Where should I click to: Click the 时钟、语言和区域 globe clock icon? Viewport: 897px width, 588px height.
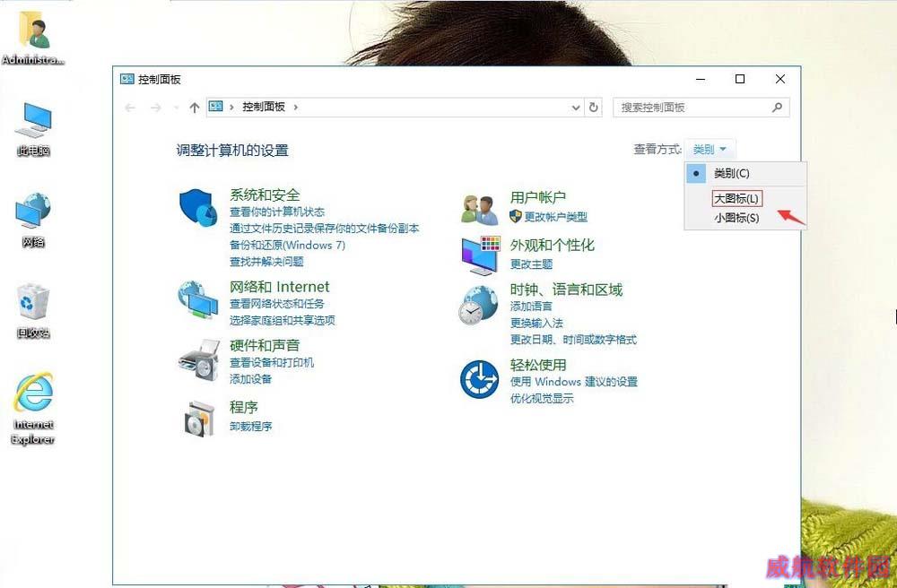coord(479,305)
